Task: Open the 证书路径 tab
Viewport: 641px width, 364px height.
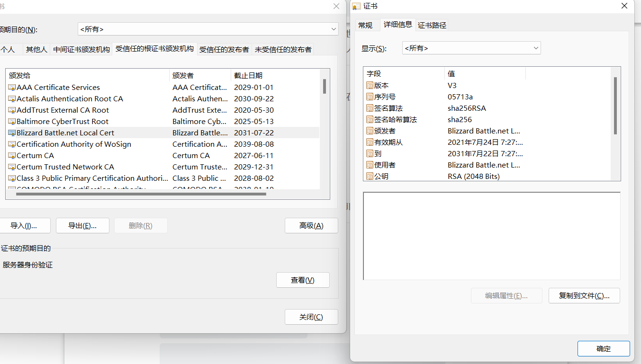Action: 432,26
